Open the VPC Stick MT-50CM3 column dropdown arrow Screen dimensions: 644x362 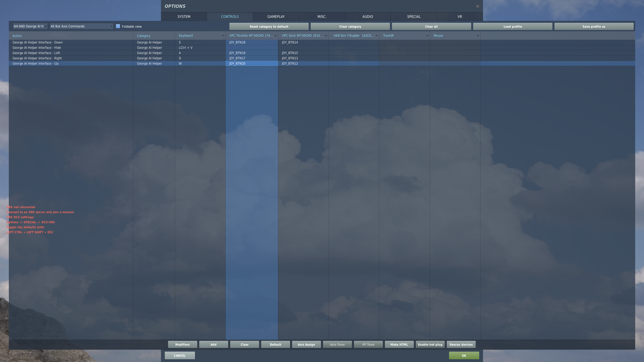(326, 36)
